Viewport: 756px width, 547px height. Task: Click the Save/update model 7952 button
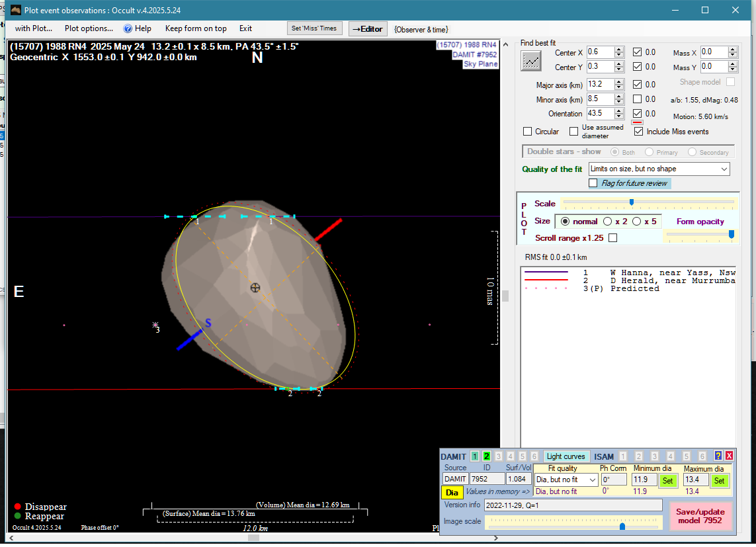(700, 516)
